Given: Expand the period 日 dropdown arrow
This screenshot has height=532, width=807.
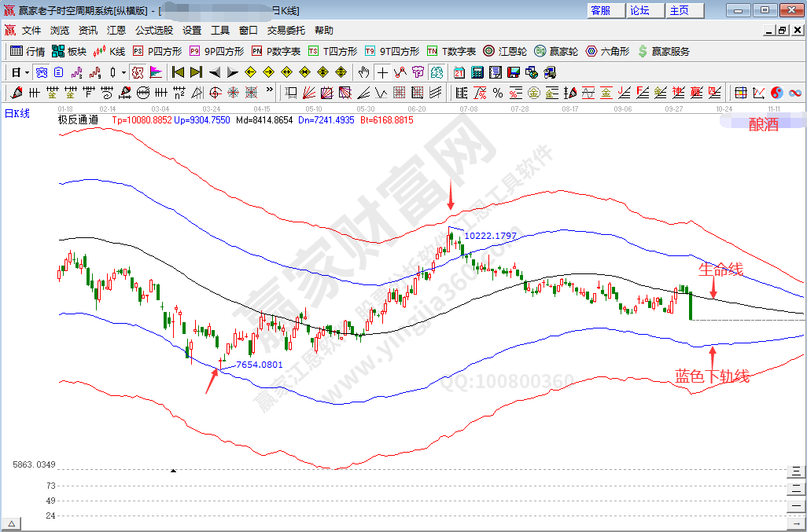Looking at the screenshot, I should tap(27, 72).
